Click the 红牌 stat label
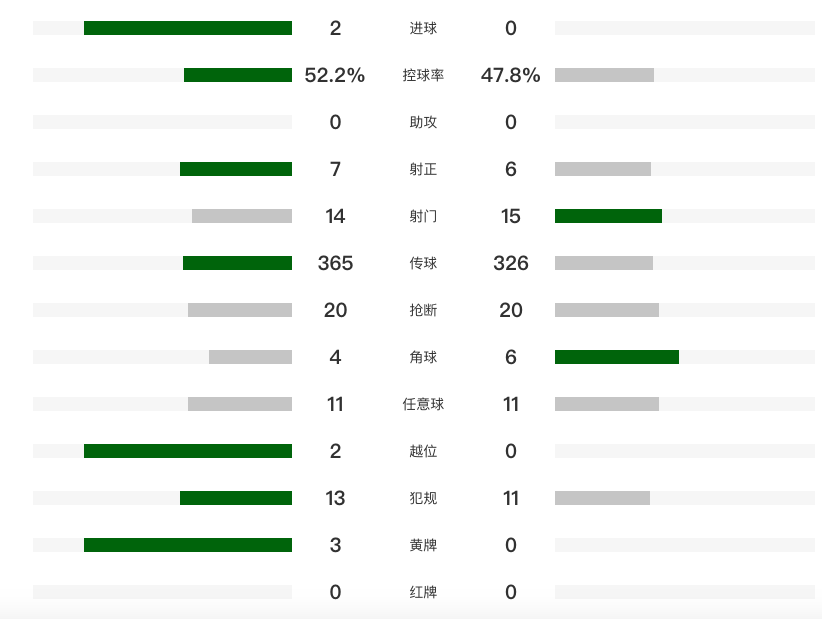The height and width of the screenshot is (619, 822). pyautogui.click(x=423, y=592)
